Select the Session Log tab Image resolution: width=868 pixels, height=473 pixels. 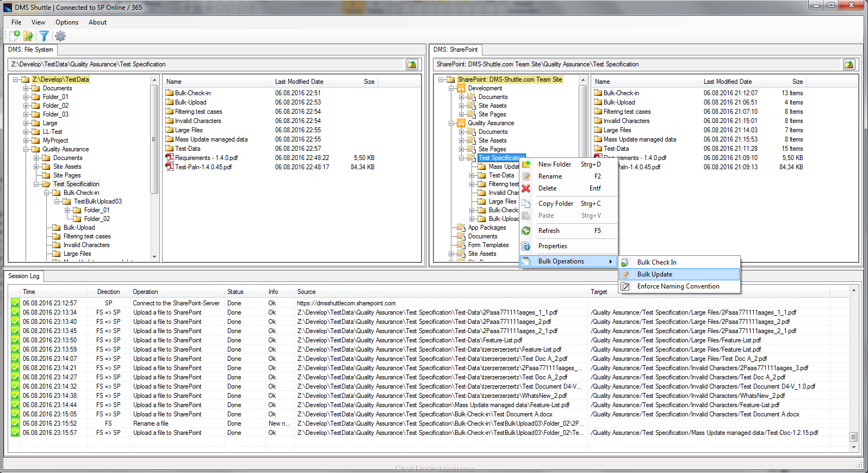pos(24,276)
